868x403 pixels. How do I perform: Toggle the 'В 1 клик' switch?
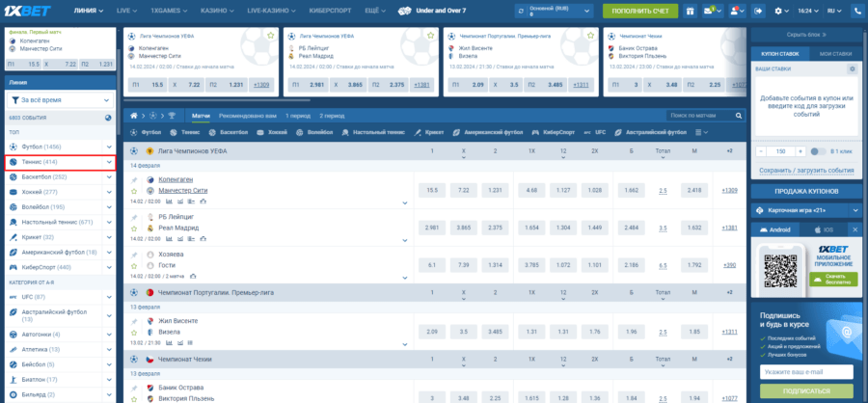click(815, 151)
